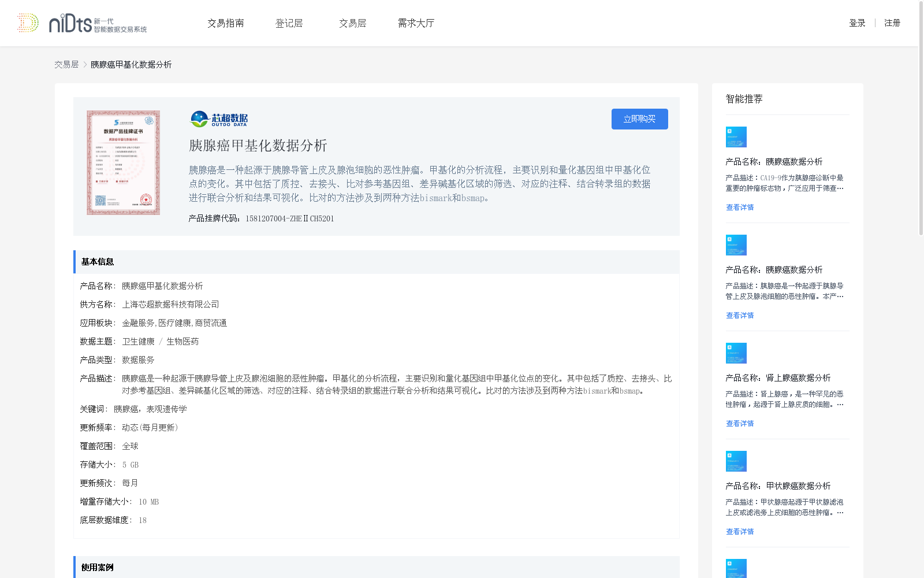Click the 肾上腺癌数据分析 product icon

pyautogui.click(x=736, y=353)
